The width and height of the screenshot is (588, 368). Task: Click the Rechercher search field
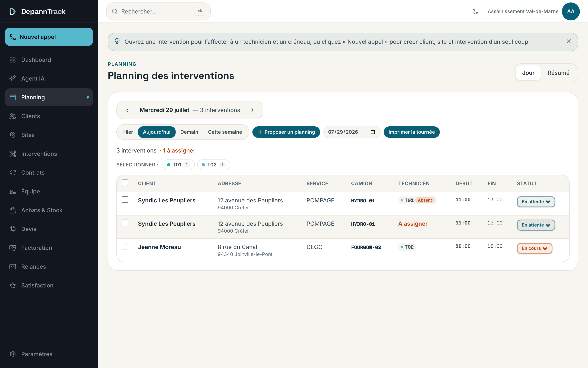click(158, 11)
